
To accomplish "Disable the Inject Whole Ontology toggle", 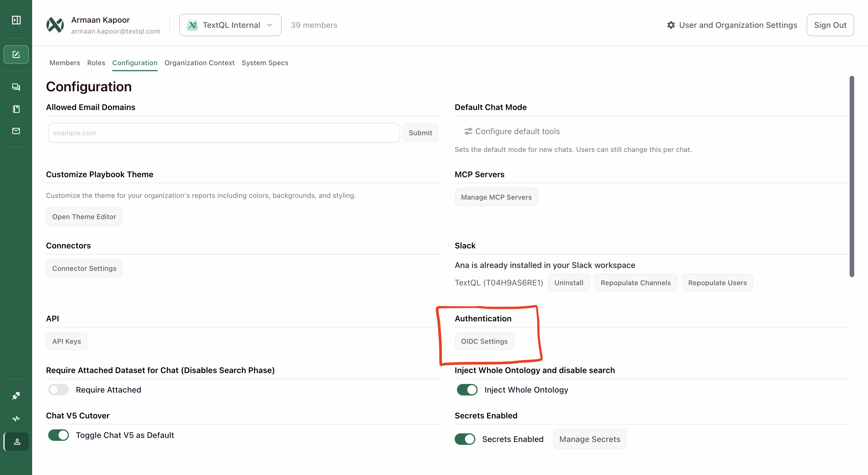I will click(x=467, y=390).
